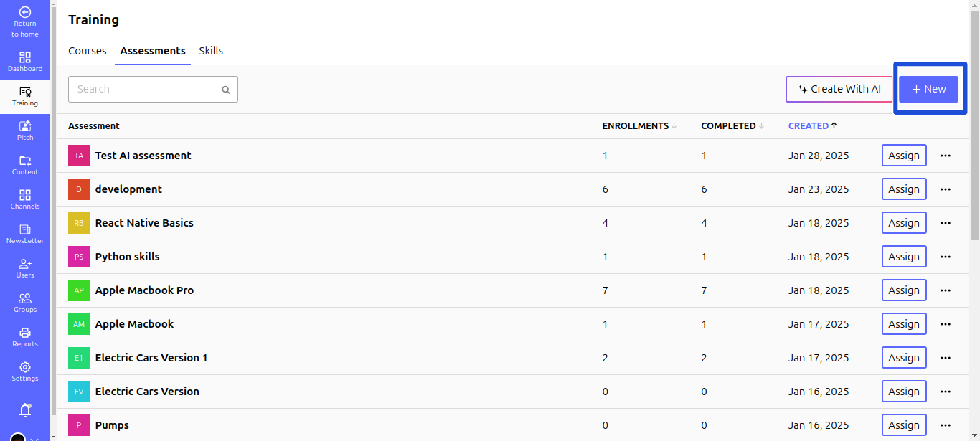Select the Users icon in sidebar
Image resolution: width=980 pixels, height=441 pixels.
tap(25, 264)
